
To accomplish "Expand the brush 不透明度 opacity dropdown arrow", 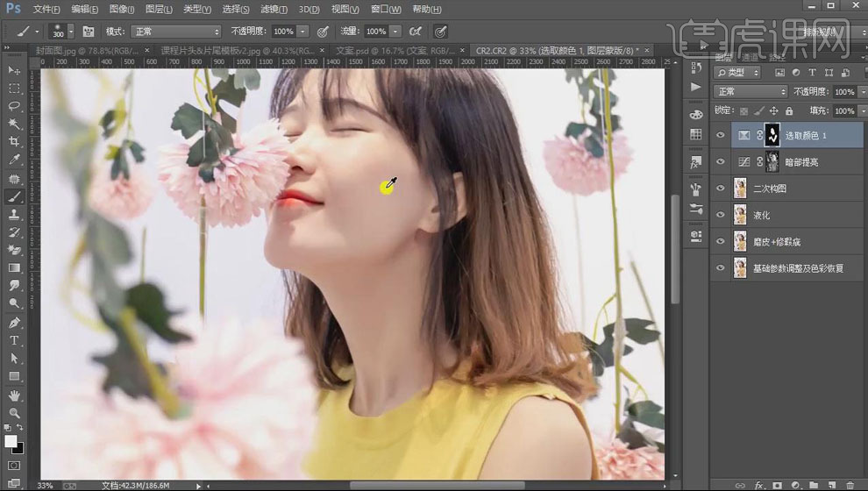I will click(x=302, y=31).
